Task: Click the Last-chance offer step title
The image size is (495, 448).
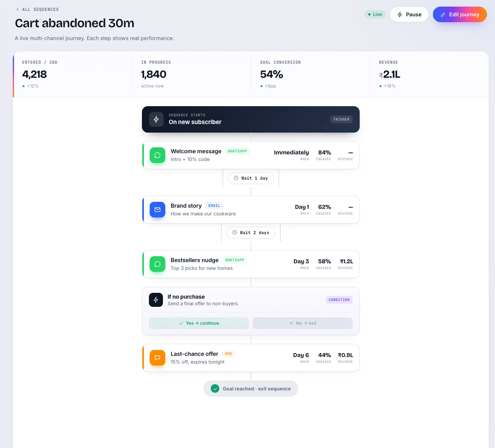Action: [194, 354]
